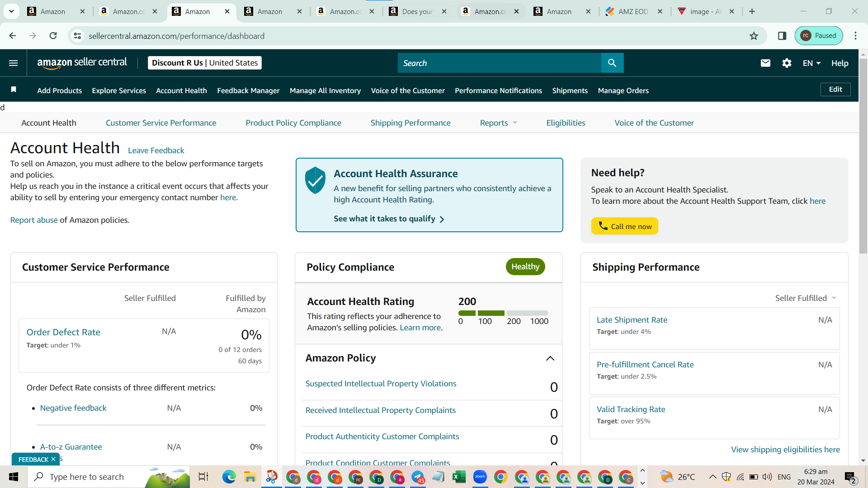Click the bookmark flag icon in favorites bar
Screen dimensions: 868x488
(x=14, y=90)
